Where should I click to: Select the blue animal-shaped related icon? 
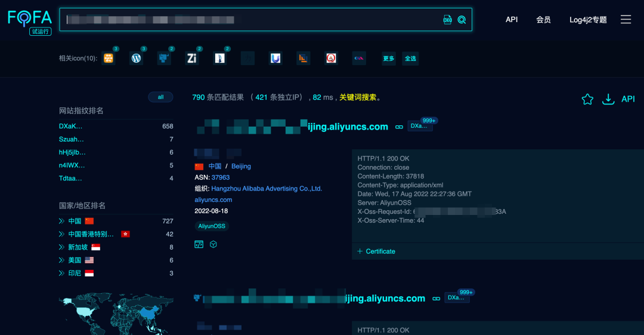(164, 59)
